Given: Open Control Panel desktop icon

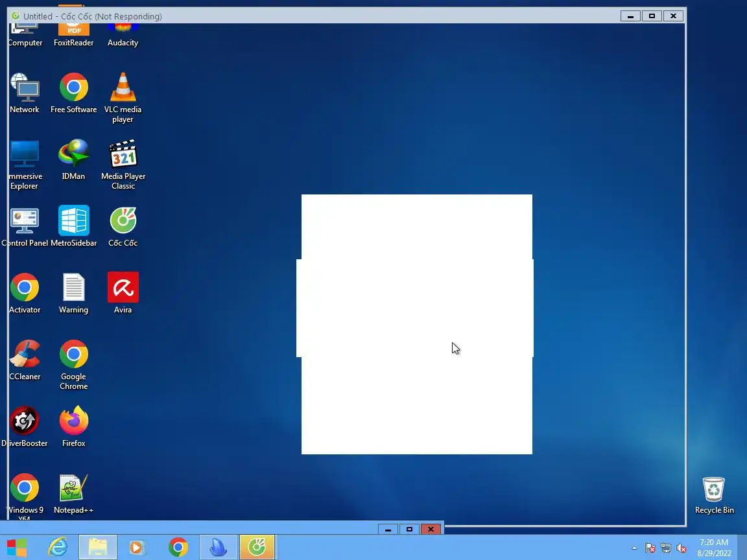Looking at the screenshot, I should (25, 226).
